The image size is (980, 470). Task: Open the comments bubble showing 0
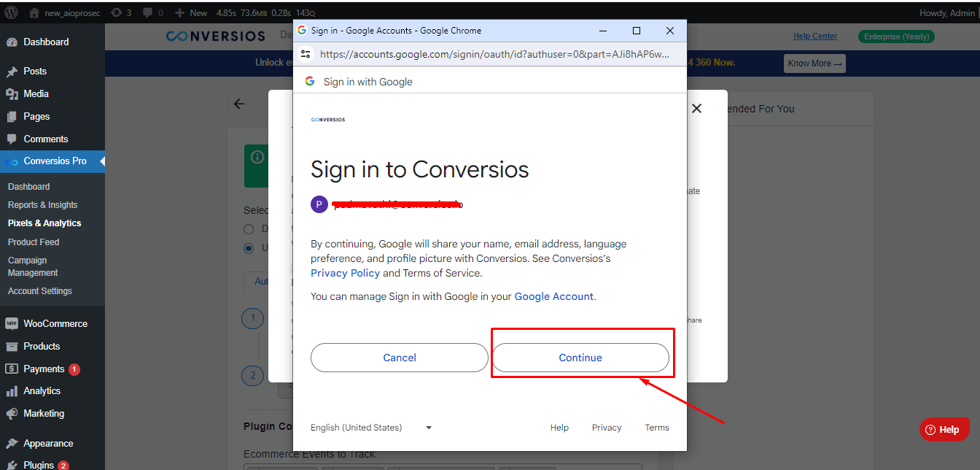pos(153,12)
